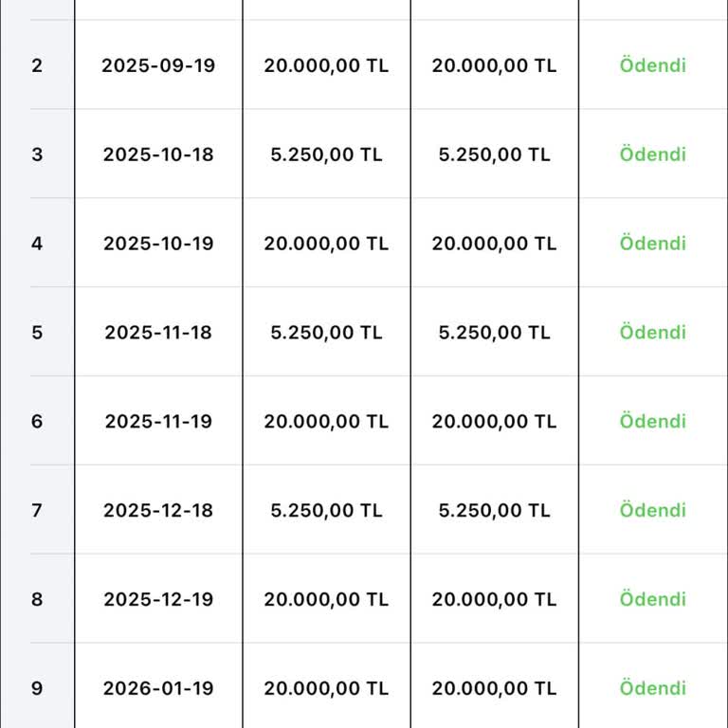Click the date 2025-11-19
This screenshot has width=728, height=728.
coord(158,422)
